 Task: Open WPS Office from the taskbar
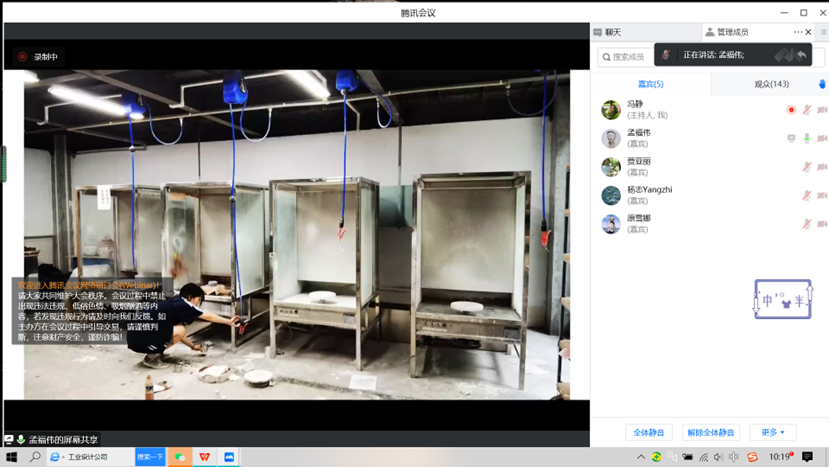click(205, 457)
